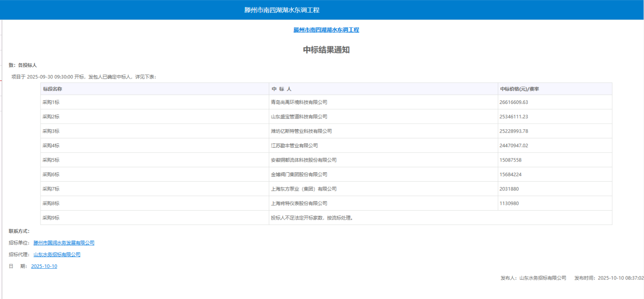Screen dimensions: 644x299
Task: Click the 中标价格(元)/费率 column header
Action: click(x=521, y=88)
